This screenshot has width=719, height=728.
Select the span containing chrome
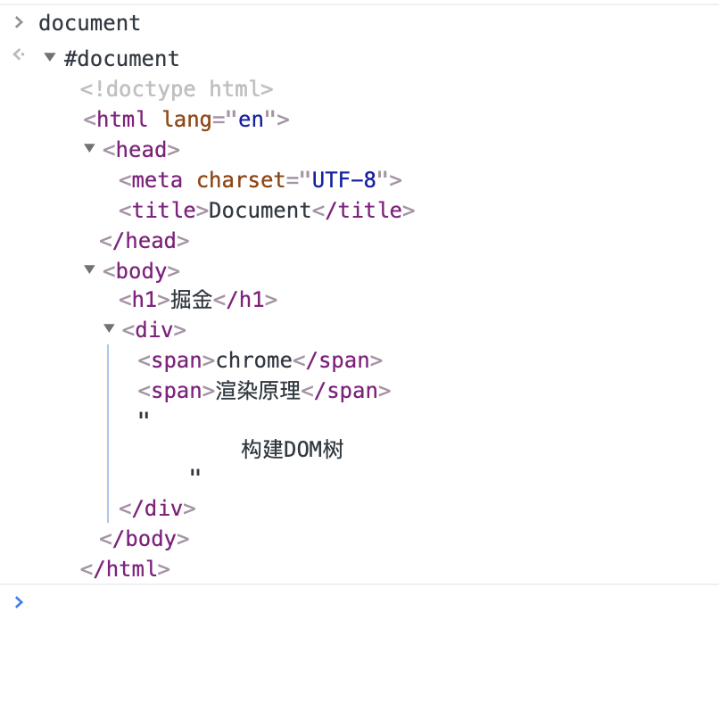point(260,360)
